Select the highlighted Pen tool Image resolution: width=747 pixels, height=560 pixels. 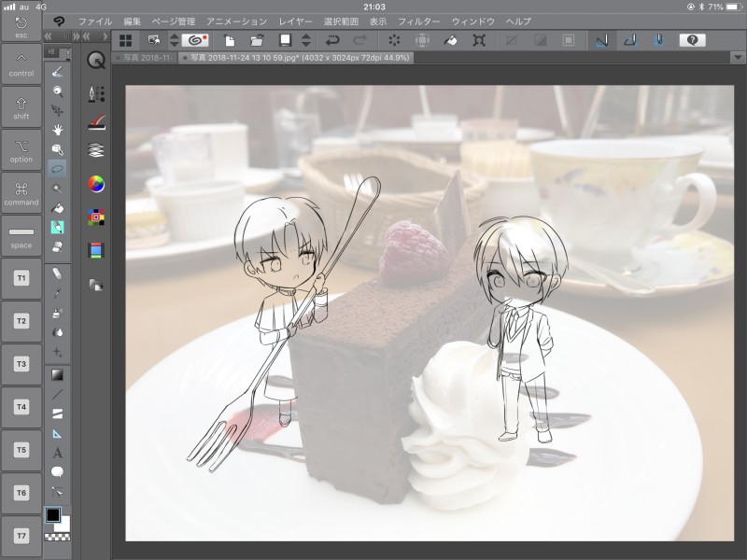click(x=58, y=227)
